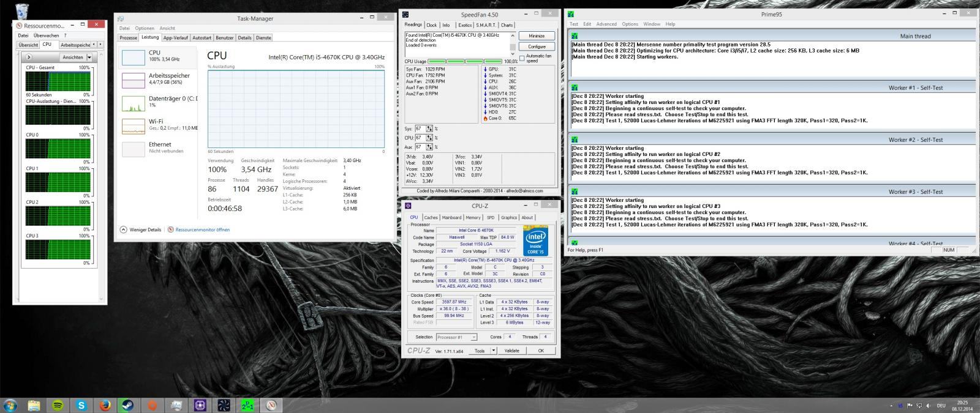Adjust the Aux fan speed spinner

click(429, 147)
